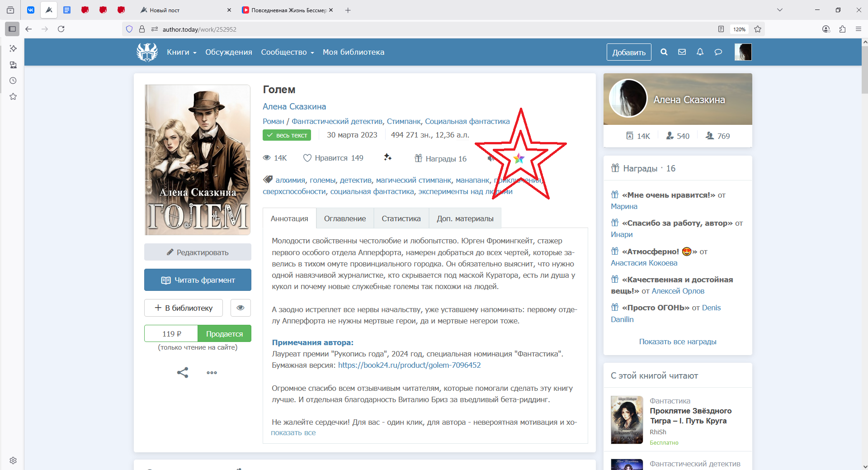Image resolution: width=868 pixels, height=470 pixels.
Task: Click the share icon under price
Action: 183,373
